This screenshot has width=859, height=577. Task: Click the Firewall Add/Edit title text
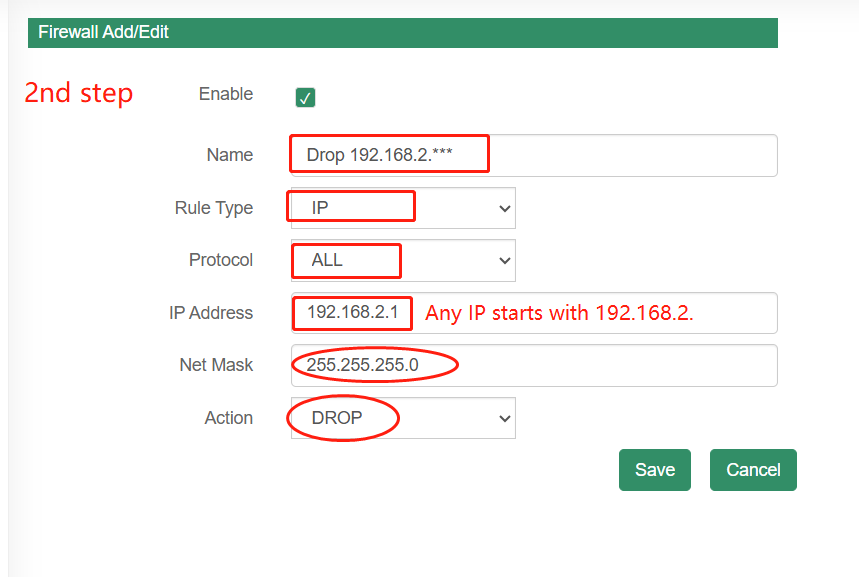(x=103, y=32)
